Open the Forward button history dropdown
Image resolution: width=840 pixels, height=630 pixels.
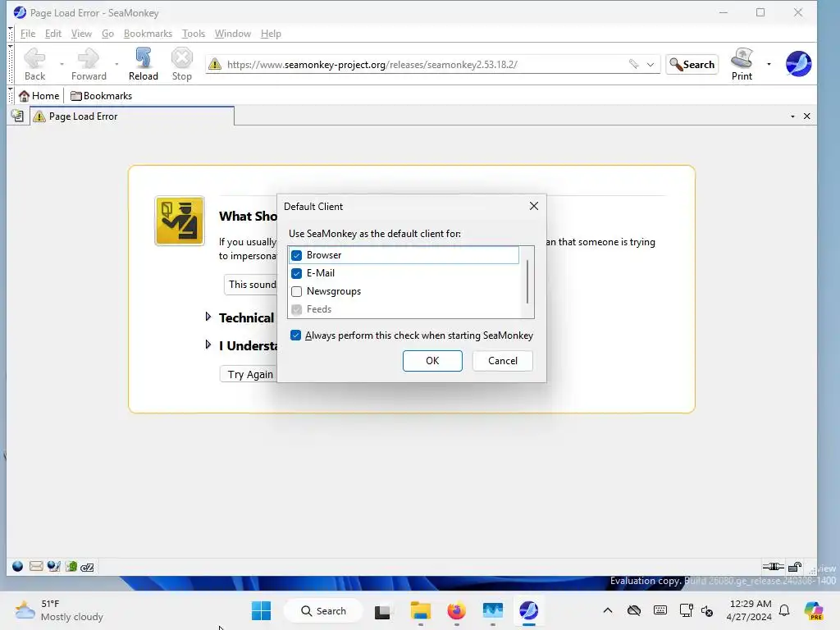click(x=116, y=64)
